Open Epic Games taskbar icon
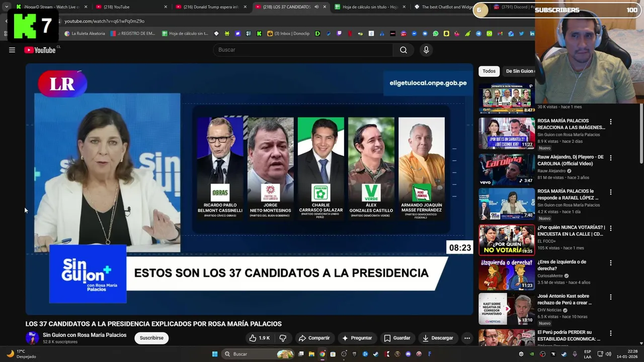This screenshot has width=644, height=362. [x=354, y=354]
